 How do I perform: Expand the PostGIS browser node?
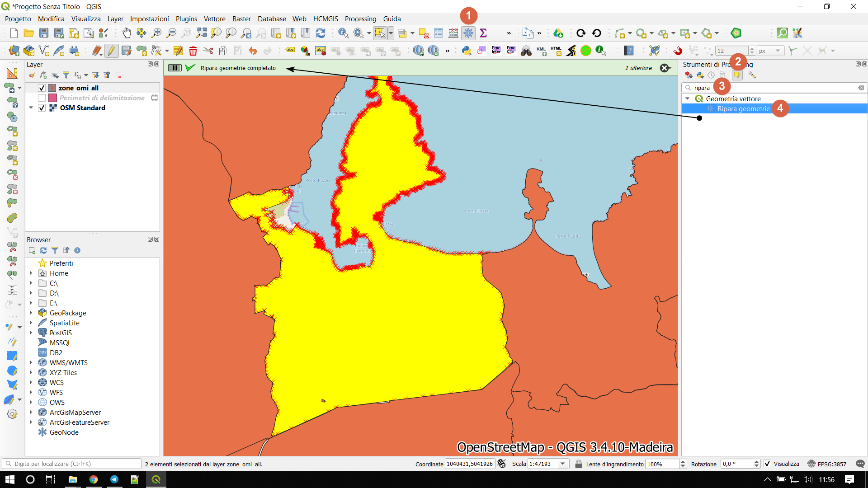[31, 333]
